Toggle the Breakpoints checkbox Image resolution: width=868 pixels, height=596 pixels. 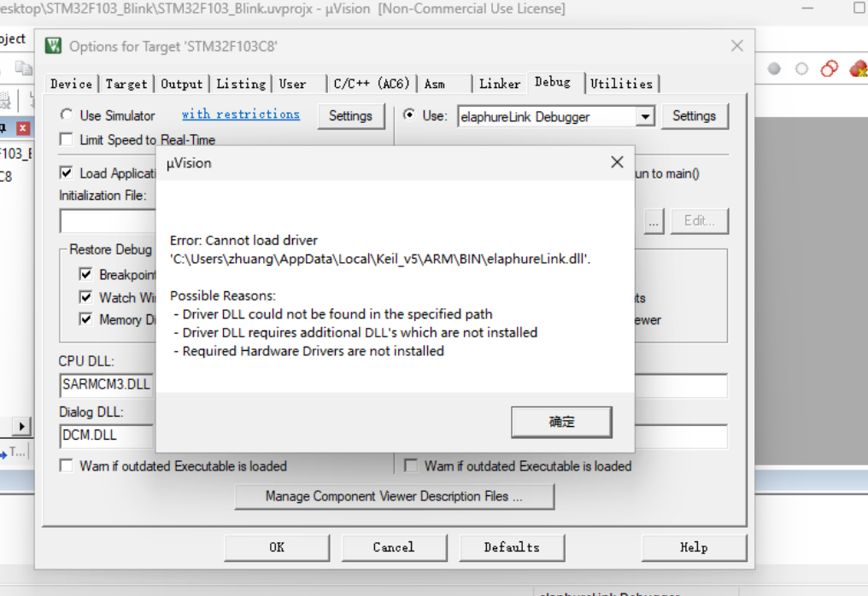coord(85,274)
